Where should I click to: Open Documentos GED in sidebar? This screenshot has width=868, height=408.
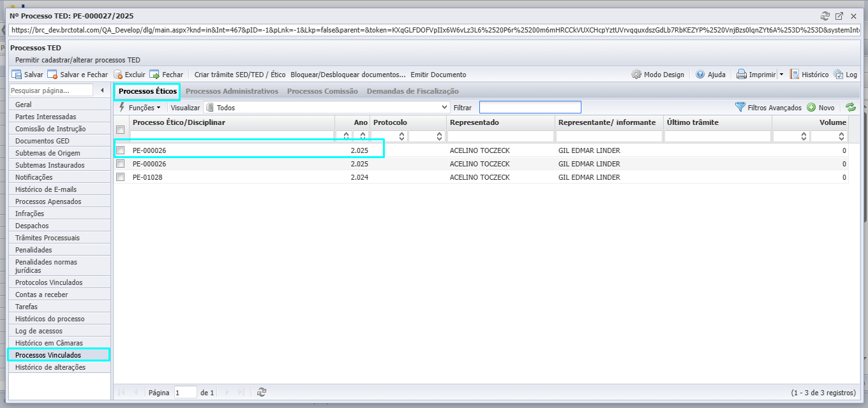coord(59,141)
